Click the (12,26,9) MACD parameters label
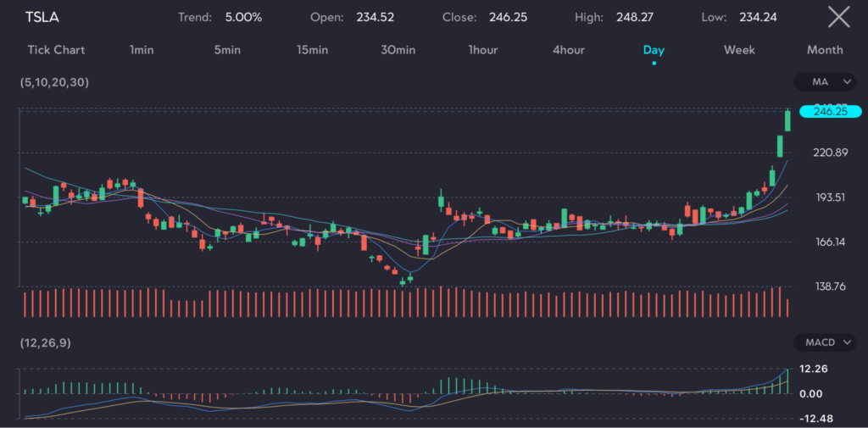This screenshot has width=868, height=428. [x=46, y=342]
